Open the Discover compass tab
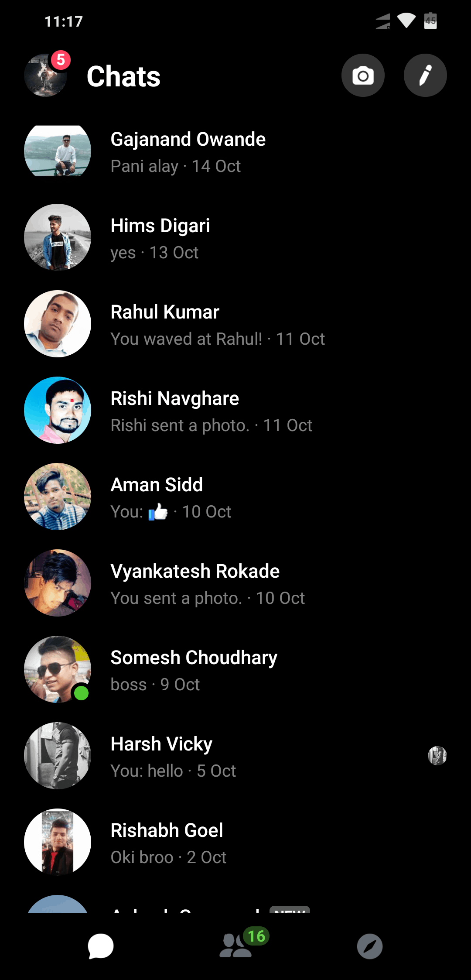 (370, 946)
